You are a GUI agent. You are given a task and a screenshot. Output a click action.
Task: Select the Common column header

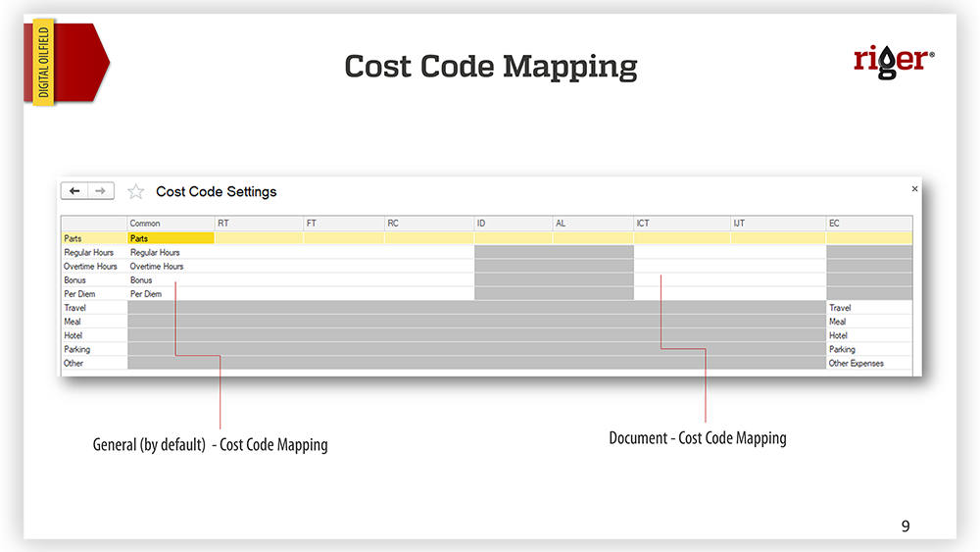tap(171, 224)
